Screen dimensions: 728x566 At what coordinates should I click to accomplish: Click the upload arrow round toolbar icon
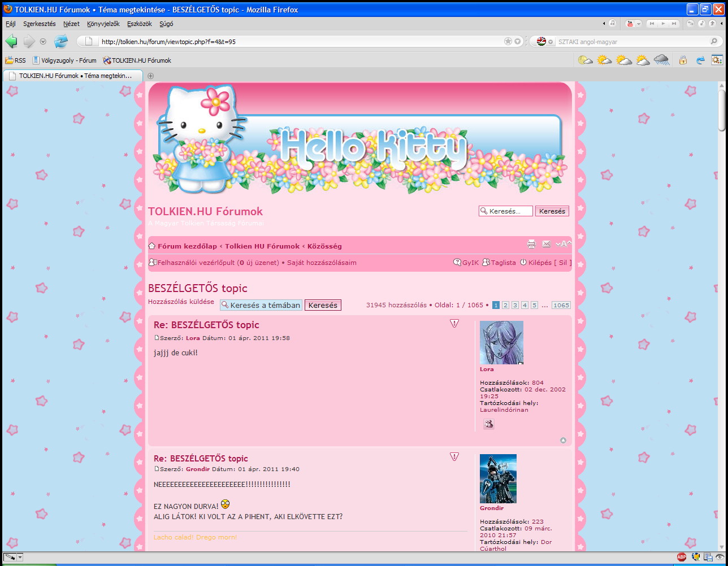point(712,24)
